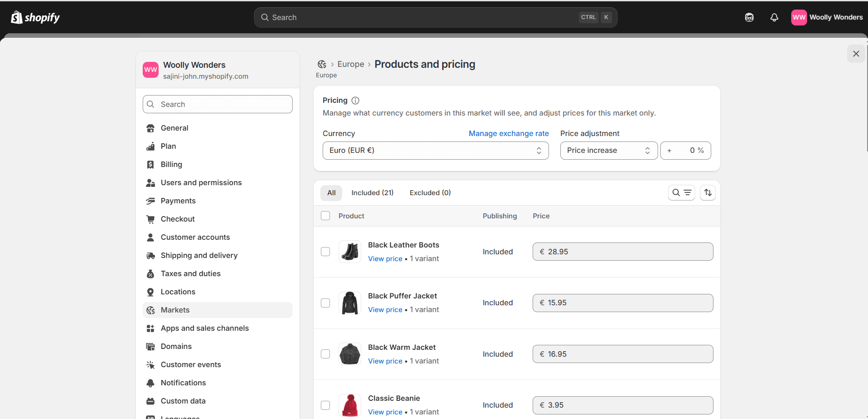Viewport: 868px width, 419px height.
Task: Click the Markets globe icon in breadcrumb
Action: (x=322, y=64)
